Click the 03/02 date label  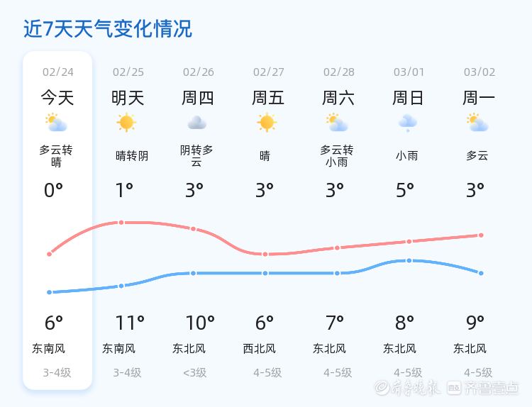click(480, 72)
